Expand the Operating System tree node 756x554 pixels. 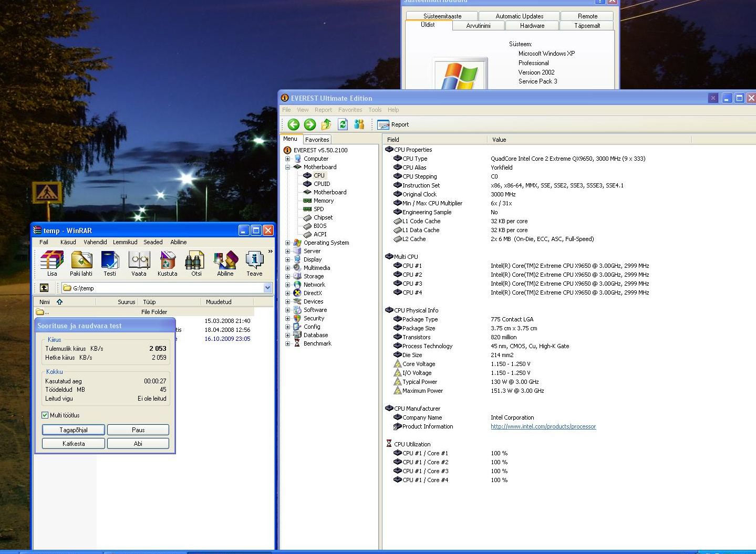287,243
